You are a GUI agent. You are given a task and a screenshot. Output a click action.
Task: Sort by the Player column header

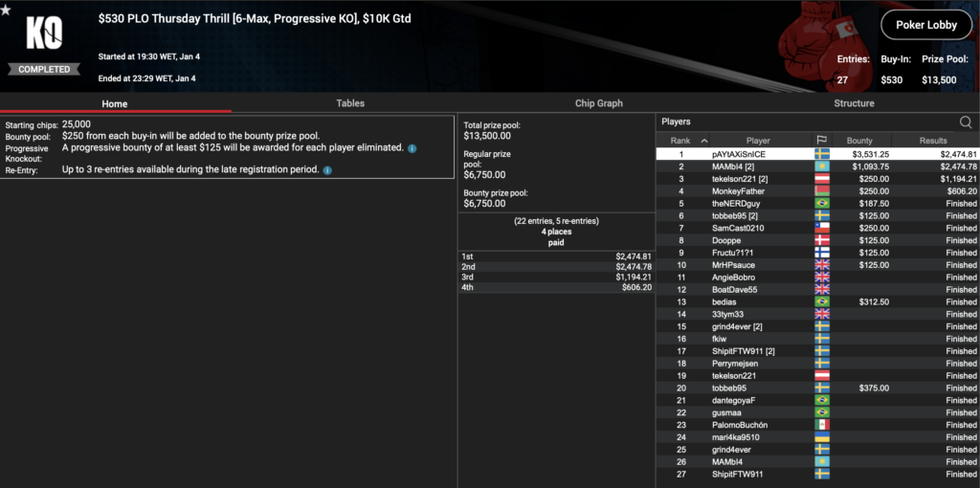tap(758, 141)
